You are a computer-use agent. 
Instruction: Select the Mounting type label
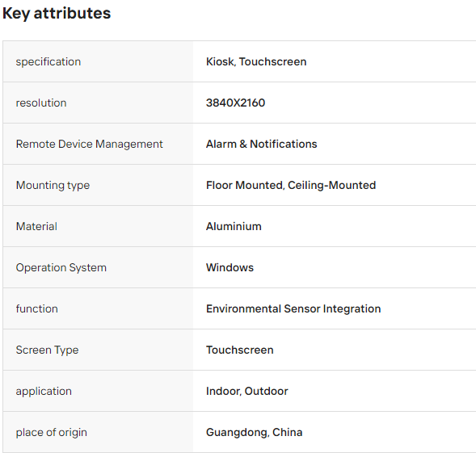point(53,186)
